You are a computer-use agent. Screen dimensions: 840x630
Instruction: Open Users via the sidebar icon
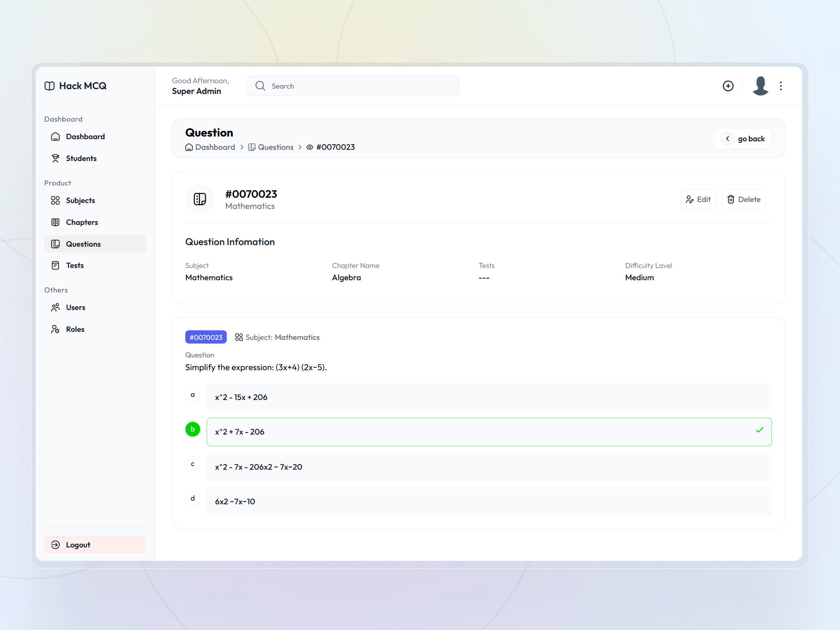point(55,307)
